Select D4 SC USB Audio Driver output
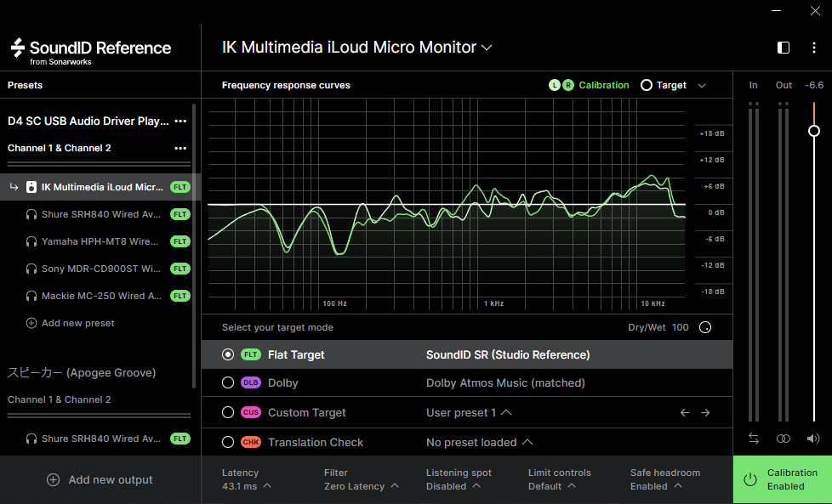 click(x=88, y=121)
